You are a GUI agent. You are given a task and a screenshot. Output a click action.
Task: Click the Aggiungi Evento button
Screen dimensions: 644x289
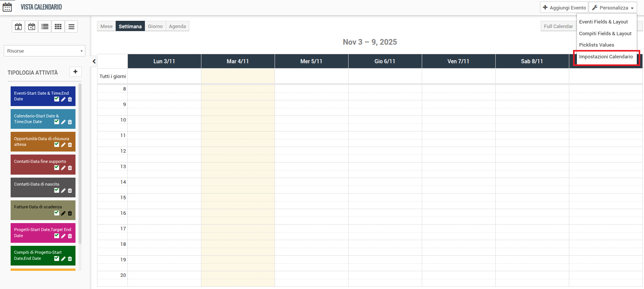click(x=564, y=8)
